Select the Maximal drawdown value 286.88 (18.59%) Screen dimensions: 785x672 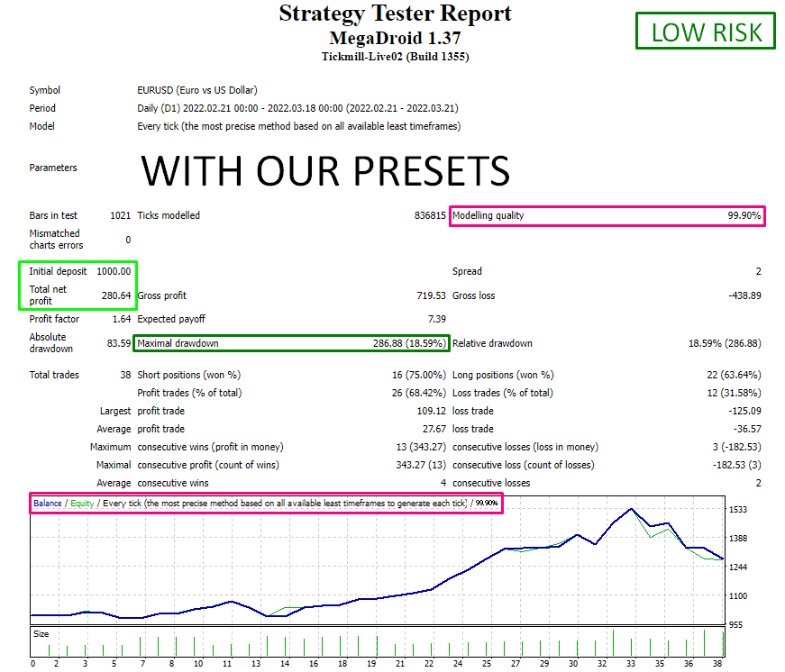(409, 343)
